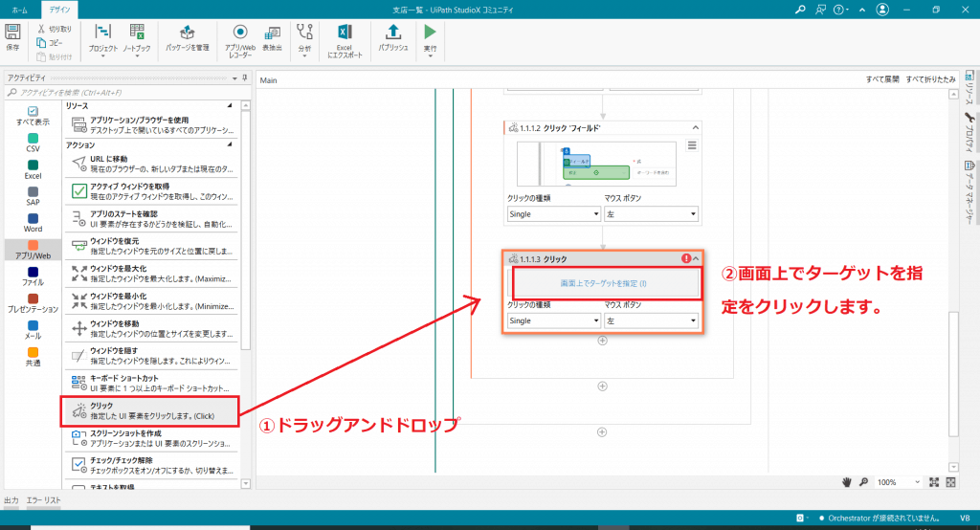
Task: Click the パブリッシュ publish icon
Action: (392, 36)
